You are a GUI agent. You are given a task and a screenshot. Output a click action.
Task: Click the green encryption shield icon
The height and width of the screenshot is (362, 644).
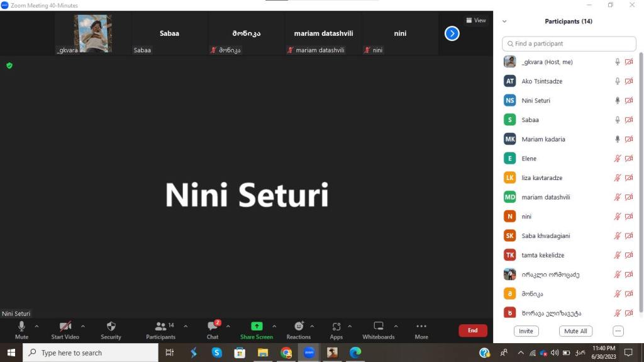pyautogui.click(x=9, y=65)
